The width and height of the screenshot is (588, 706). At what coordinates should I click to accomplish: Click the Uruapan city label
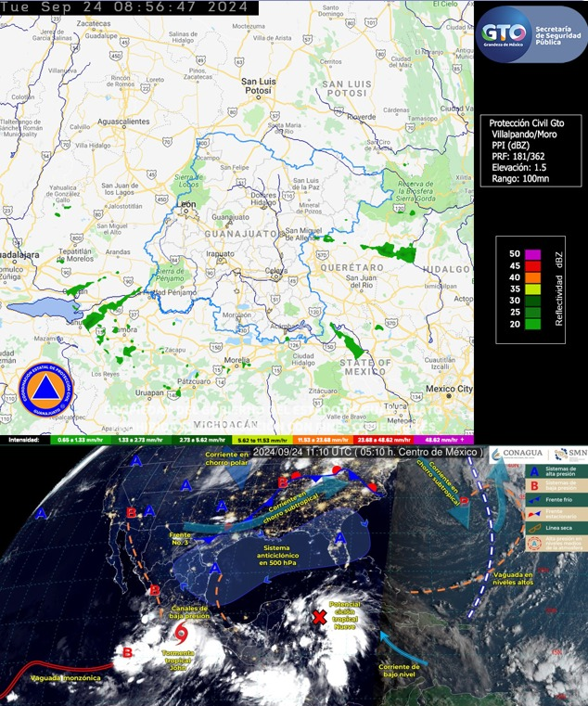[x=149, y=393]
